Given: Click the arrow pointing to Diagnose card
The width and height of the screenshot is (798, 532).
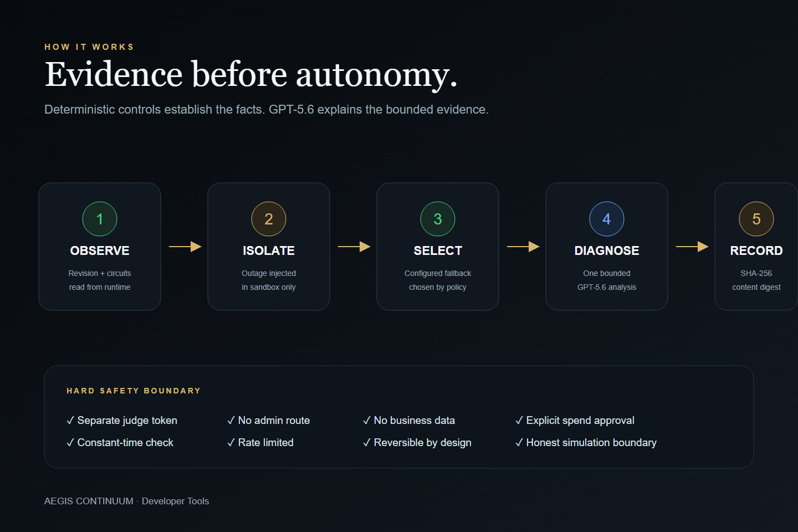Looking at the screenshot, I should coord(523,247).
